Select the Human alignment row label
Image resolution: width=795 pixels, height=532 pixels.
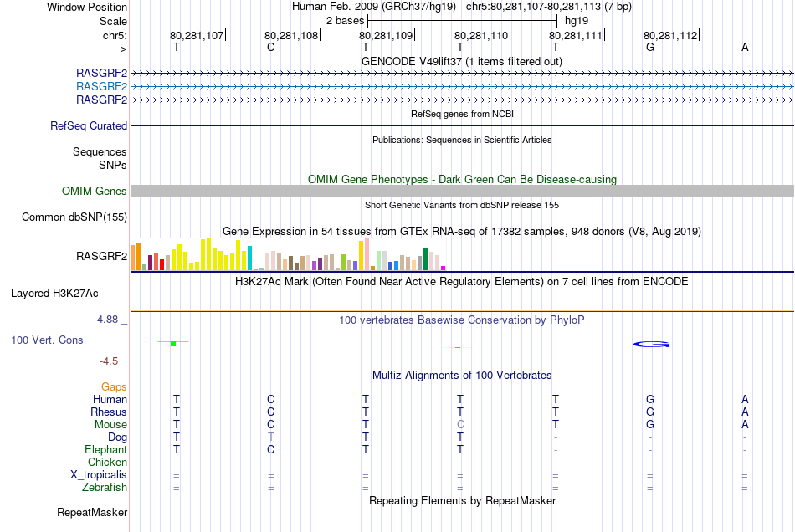(x=110, y=399)
